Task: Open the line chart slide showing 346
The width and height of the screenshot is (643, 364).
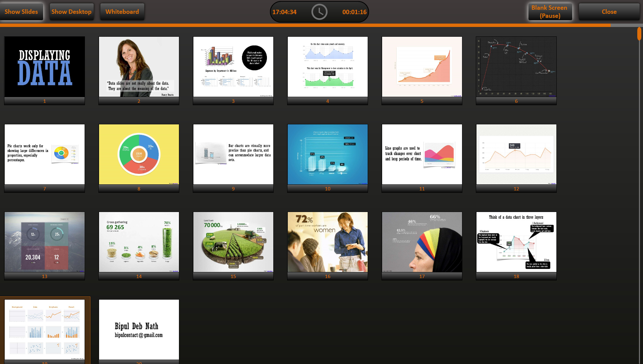Action: coord(516,154)
